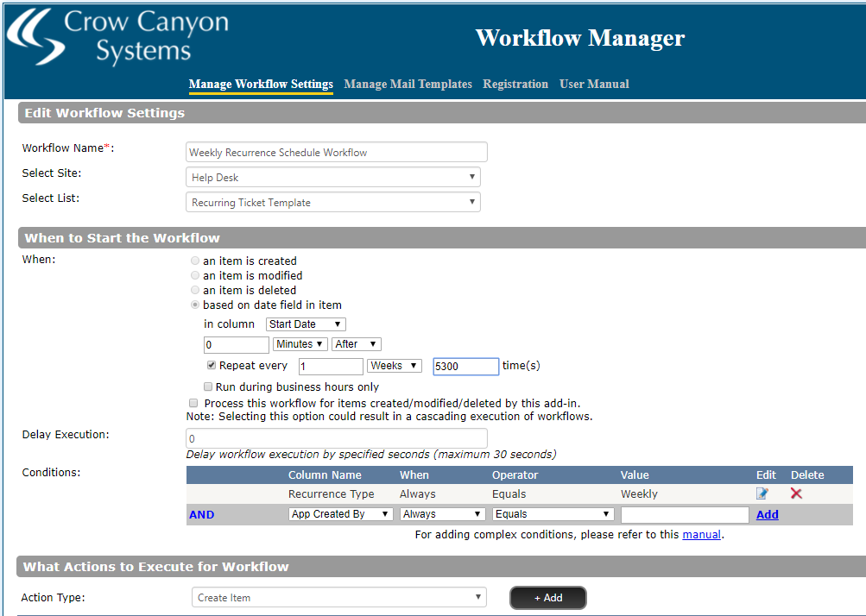Select 'an item is deleted' radio button

tap(195, 290)
